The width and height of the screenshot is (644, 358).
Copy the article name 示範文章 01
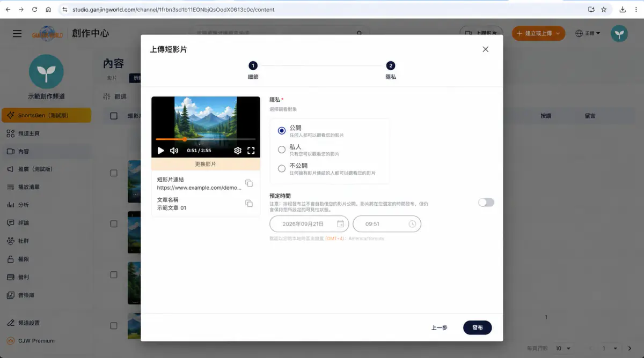click(x=249, y=203)
